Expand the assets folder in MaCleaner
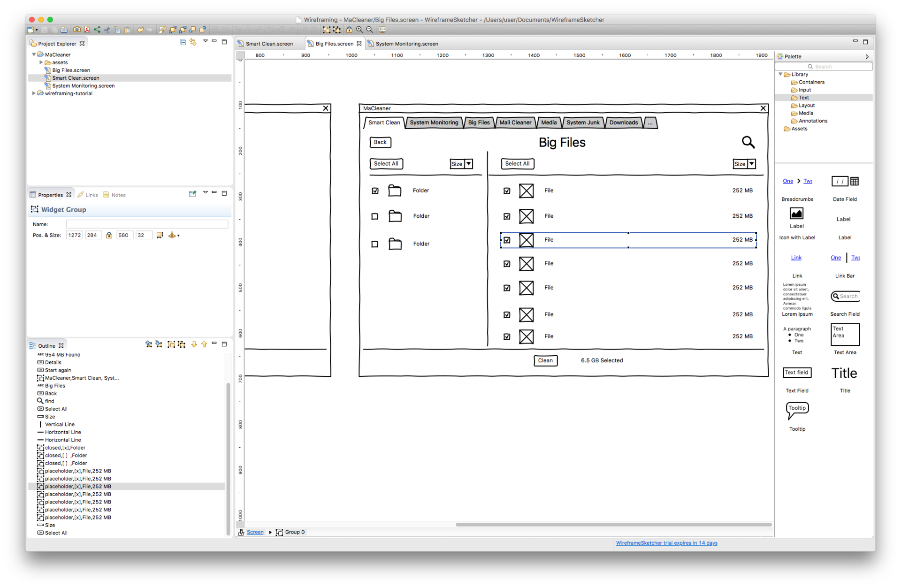 tap(41, 62)
